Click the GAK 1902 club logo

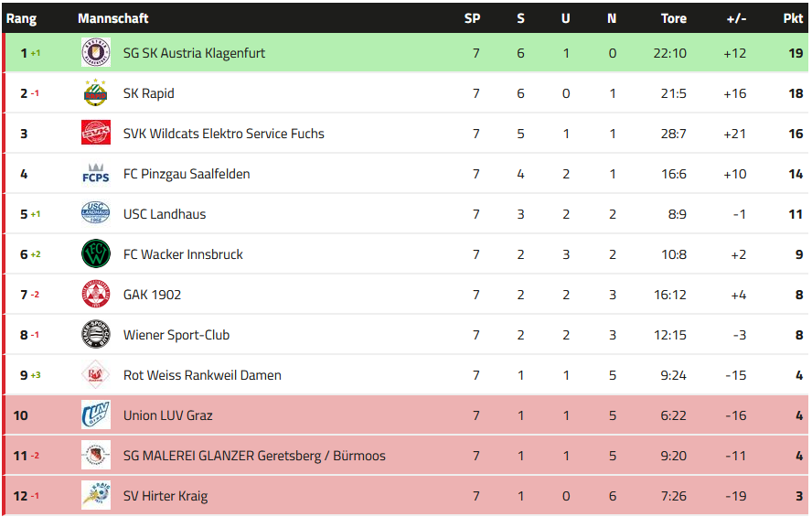point(96,295)
